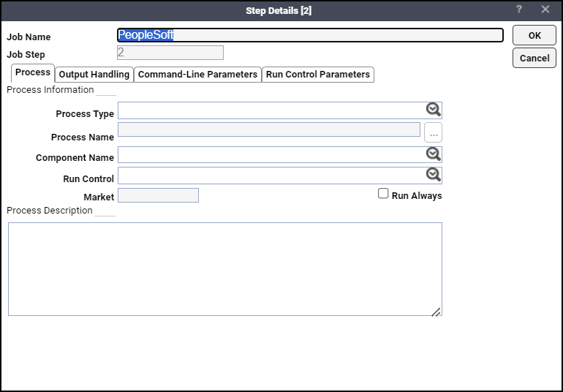Click the Run Always label
The width and height of the screenshot is (563, 392).
point(417,195)
